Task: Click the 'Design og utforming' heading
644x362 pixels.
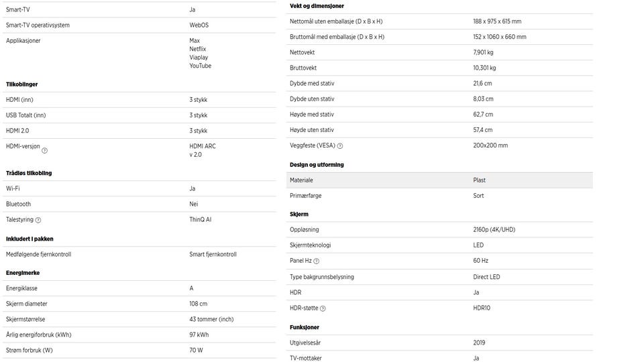Action: click(x=317, y=164)
